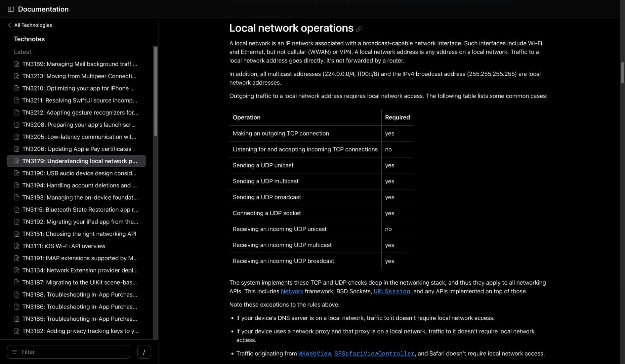Screen dimensions: 625x364
Task: Click the filter icon in the Filter field
Action: click(x=14, y=352)
